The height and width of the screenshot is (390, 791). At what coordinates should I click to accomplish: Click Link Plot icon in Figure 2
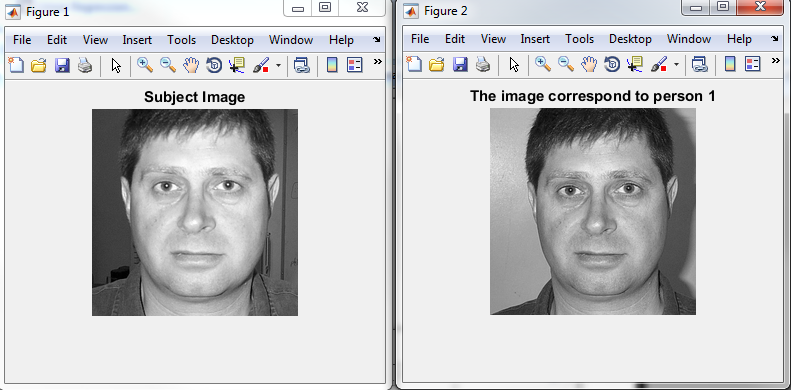point(699,64)
